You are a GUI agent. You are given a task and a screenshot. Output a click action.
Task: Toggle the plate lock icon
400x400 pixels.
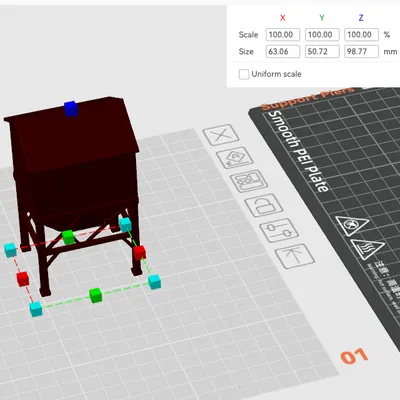(x=264, y=205)
